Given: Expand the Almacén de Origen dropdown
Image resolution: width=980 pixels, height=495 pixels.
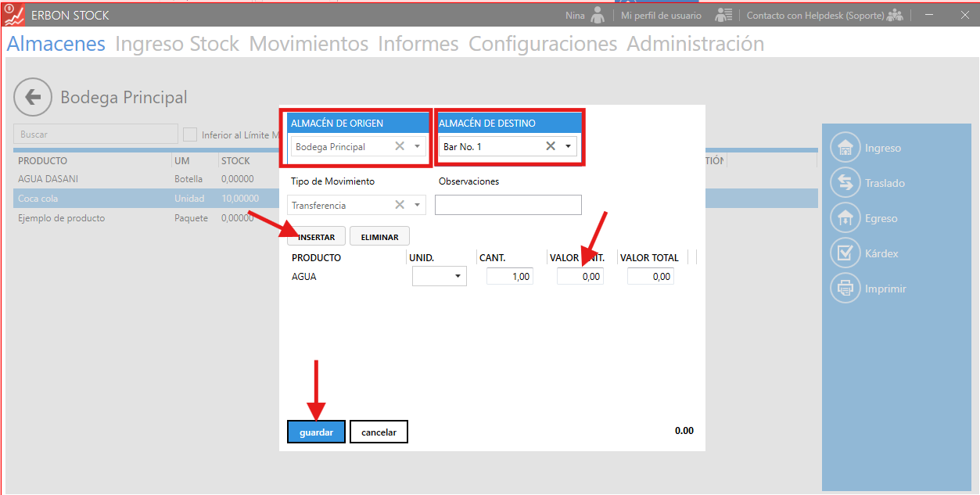Looking at the screenshot, I should (418, 146).
